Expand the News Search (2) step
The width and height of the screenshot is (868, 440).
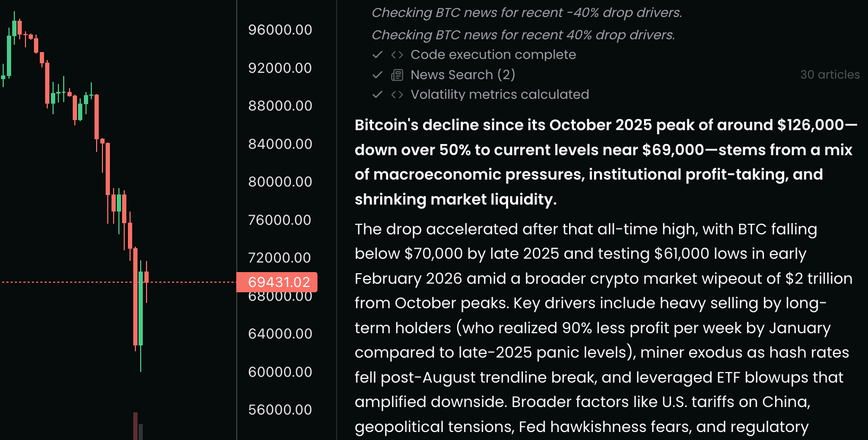462,75
